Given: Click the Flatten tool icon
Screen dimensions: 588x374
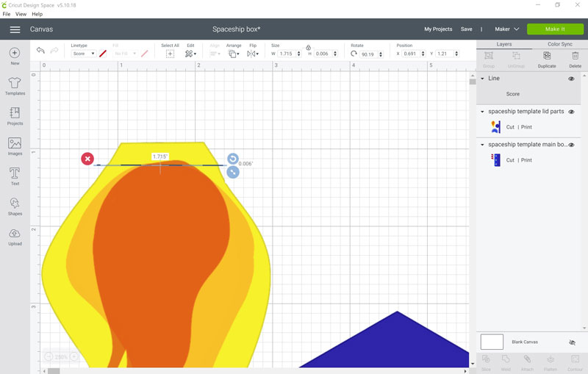Looking at the screenshot, I should pyautogui.click(x=551, y=359).
